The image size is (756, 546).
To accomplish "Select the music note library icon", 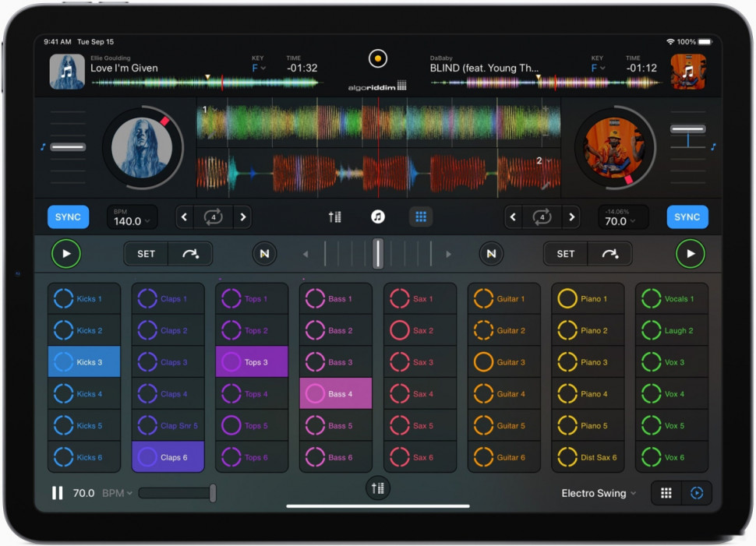I will point(378,217).
